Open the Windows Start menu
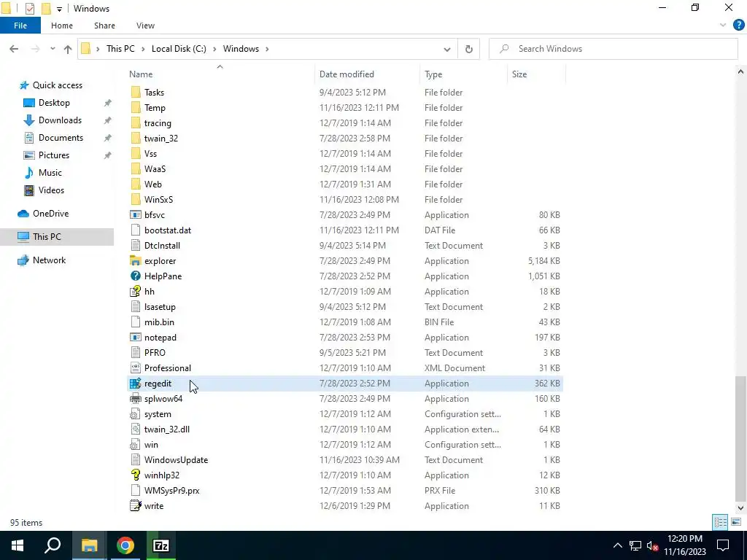Viewport: 747px width, 560px height. pos(18,545)
